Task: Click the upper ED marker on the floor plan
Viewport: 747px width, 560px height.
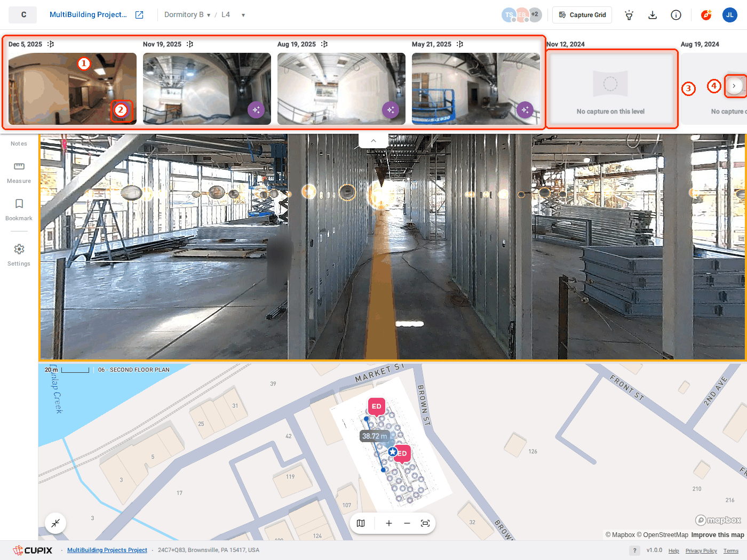Action: 377,406
